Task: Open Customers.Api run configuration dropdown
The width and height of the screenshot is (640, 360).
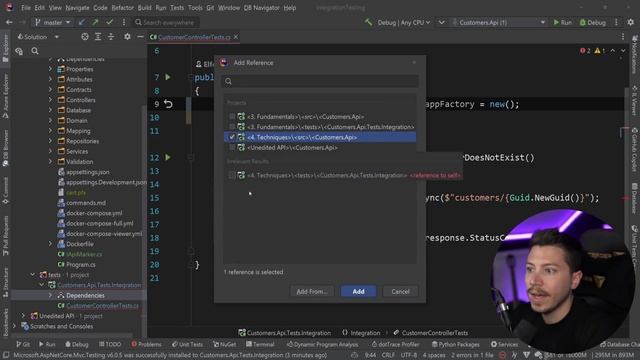Action: pos(498,22)
